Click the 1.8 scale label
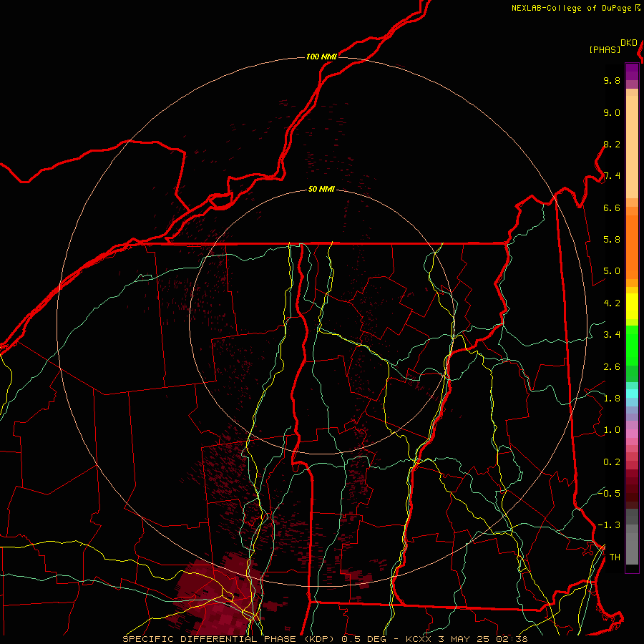 tap(612, 399)
